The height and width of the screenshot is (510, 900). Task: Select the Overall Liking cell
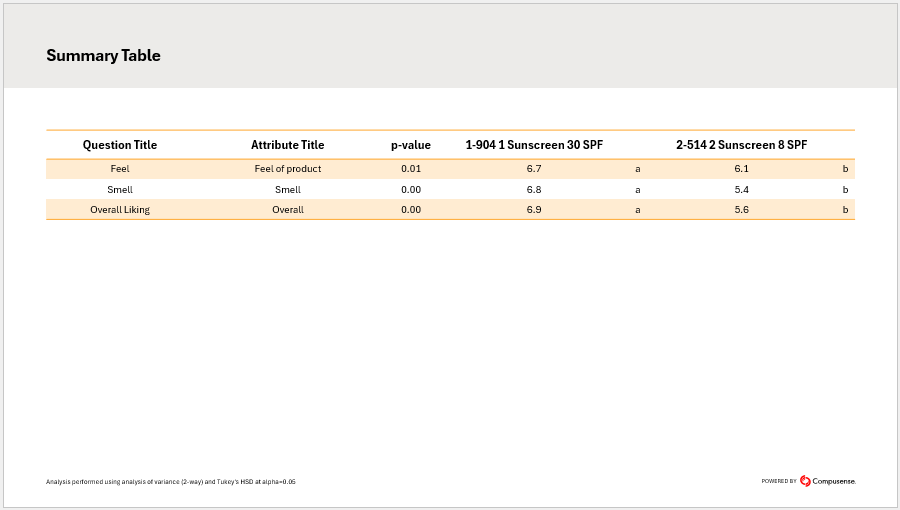click(120, 210)
